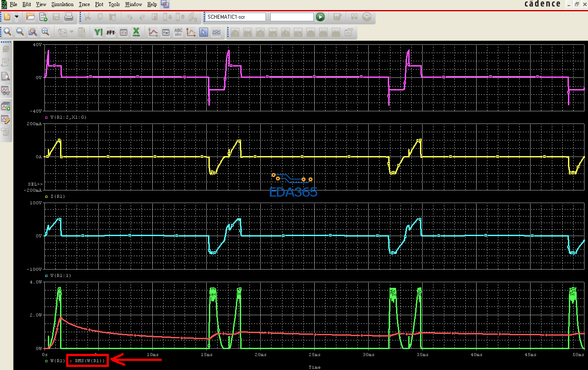Viewport: 588px width, 370px height.
Task: Click the FFT Fourier transform icon
Action: click(x=111, y=32)
